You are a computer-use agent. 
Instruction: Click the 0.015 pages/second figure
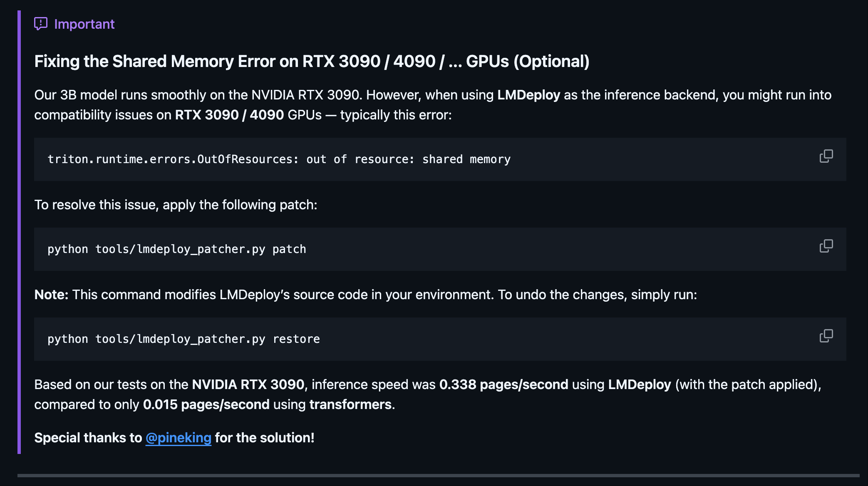point(206,404)
